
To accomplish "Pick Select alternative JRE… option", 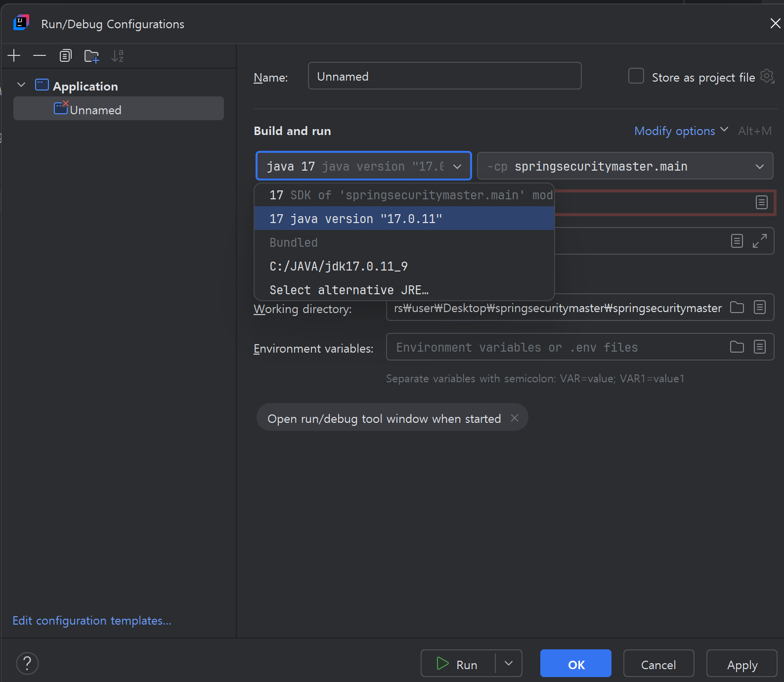I will pyautogui.click(x=404, y=290).
